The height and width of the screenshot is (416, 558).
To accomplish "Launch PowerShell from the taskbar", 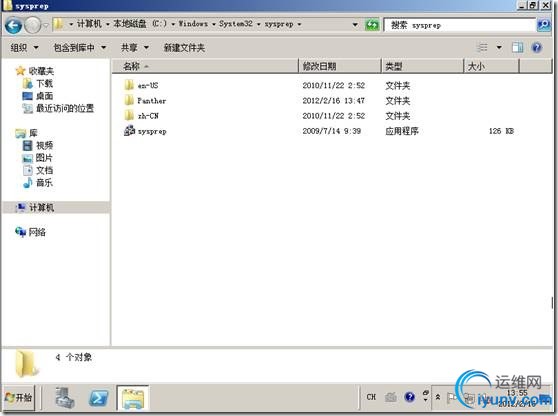I will click(98, 397).
